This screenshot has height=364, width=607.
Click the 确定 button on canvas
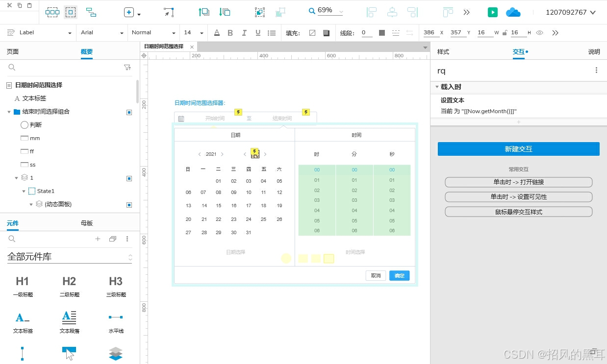[x=400, y=275]
